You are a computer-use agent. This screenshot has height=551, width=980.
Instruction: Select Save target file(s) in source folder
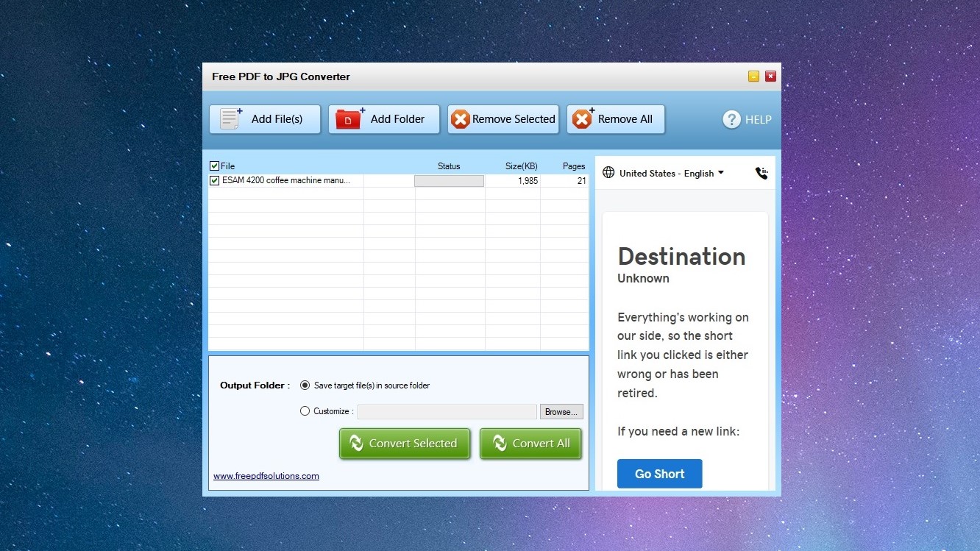point(305,385)
